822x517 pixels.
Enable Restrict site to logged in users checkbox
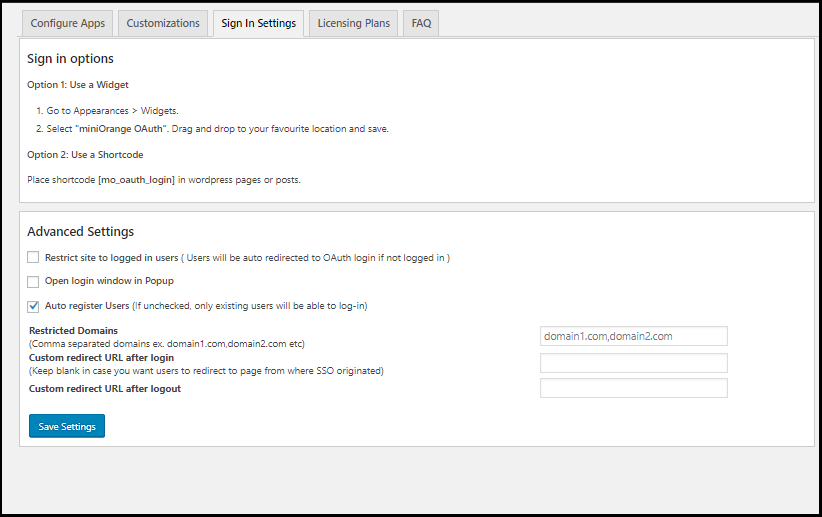point(34,258)
